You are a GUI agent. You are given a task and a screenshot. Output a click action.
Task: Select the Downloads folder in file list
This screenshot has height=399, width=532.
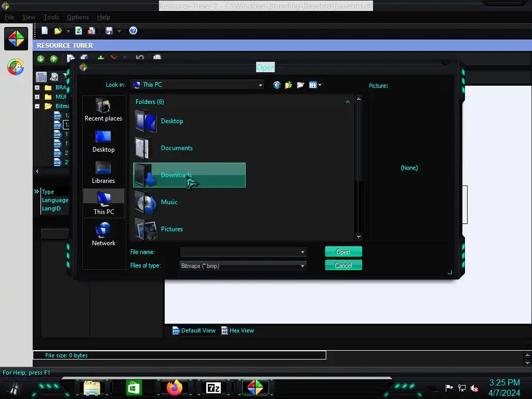point(189,175)
